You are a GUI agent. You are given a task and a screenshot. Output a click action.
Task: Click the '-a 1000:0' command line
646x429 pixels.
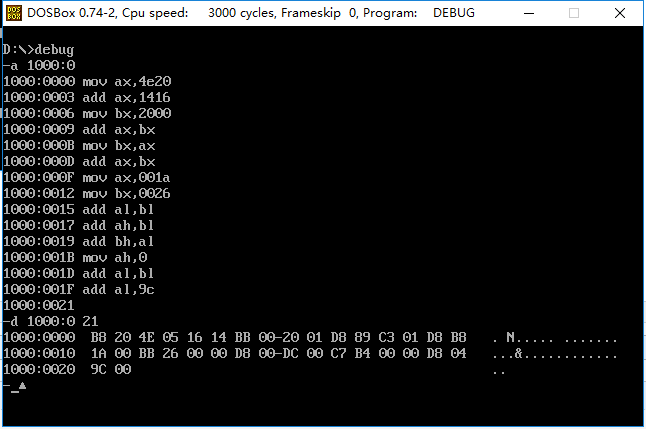[x=39, y=65]
